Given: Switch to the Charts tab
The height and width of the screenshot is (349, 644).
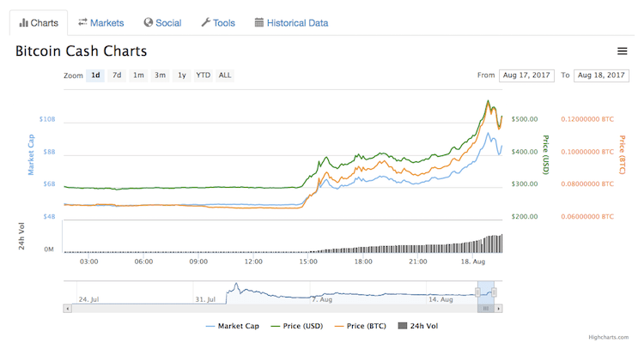Looking at the screenshot, I should 39,23.
